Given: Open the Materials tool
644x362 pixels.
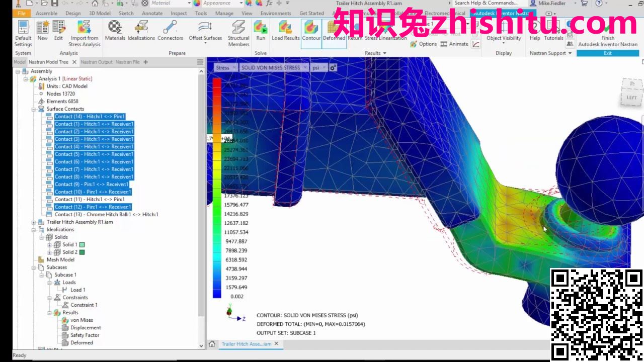Looking at the screenshot, I should coord(115,31).
